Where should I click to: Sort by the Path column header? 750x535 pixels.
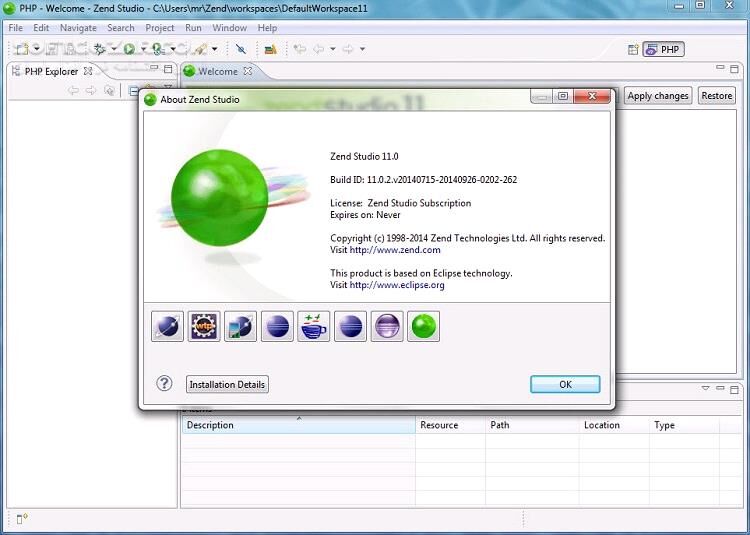click(532, 425)
